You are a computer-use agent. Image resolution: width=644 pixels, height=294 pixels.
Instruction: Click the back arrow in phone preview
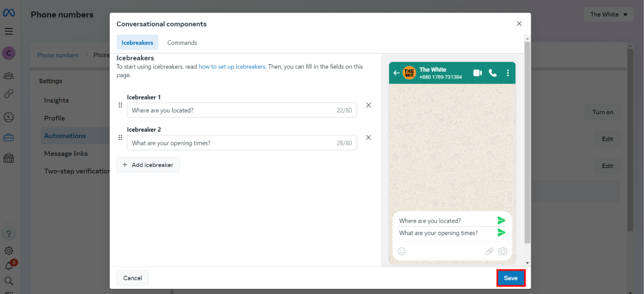pos(396,73)
